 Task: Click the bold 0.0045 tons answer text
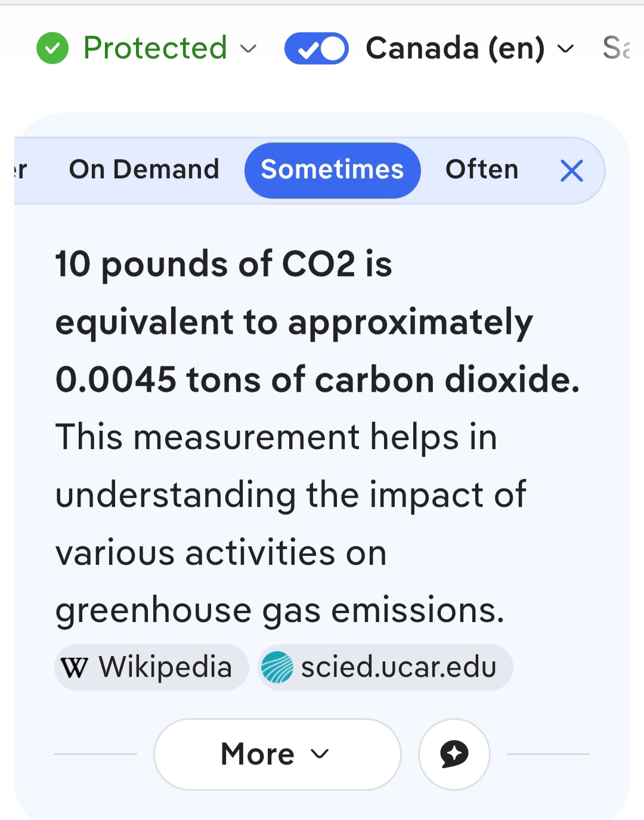(316, 380)
